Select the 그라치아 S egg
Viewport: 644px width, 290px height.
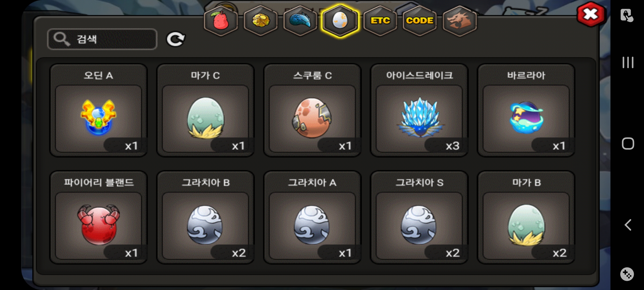coord(419,217)
